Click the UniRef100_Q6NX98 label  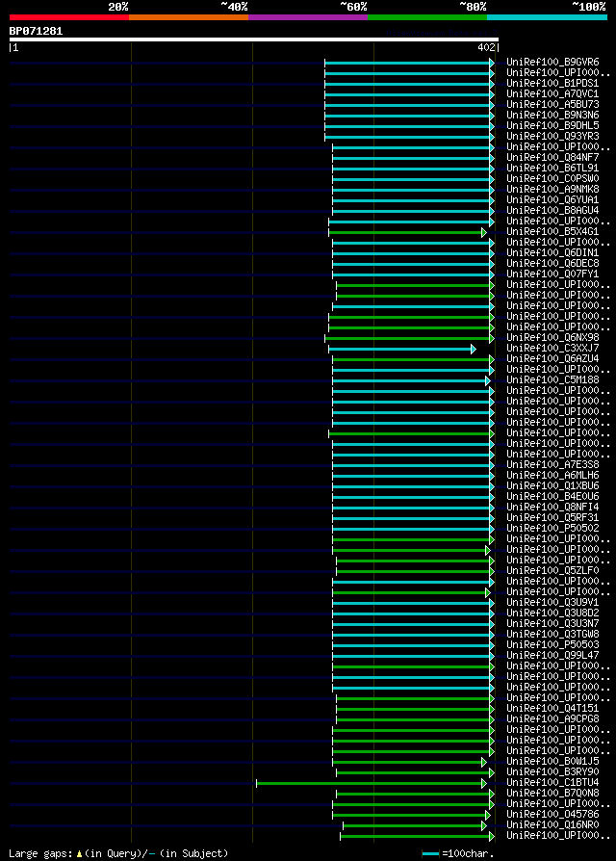pyautogui.click(x=552, y=338)
